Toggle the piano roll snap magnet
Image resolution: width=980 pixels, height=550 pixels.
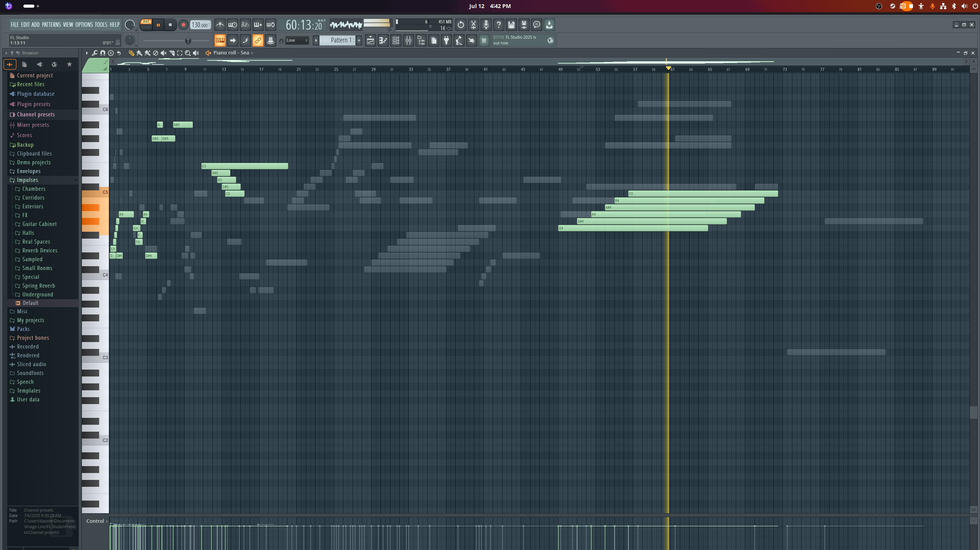103,53
